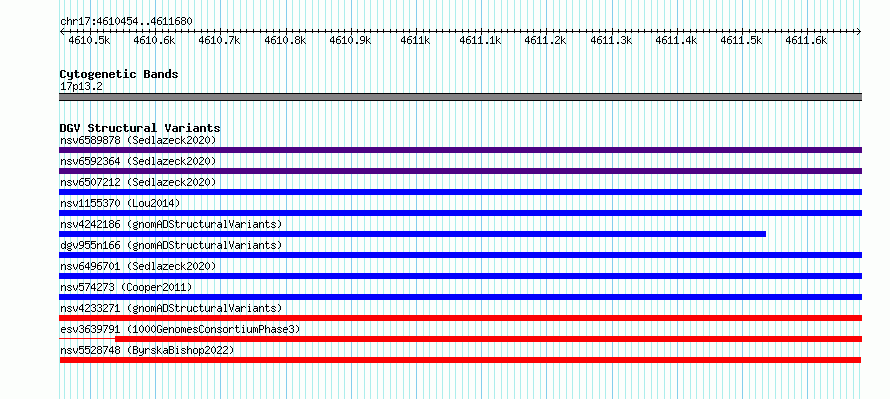
Task: Click the right arrowhead of the ruler
Action: 860,31
